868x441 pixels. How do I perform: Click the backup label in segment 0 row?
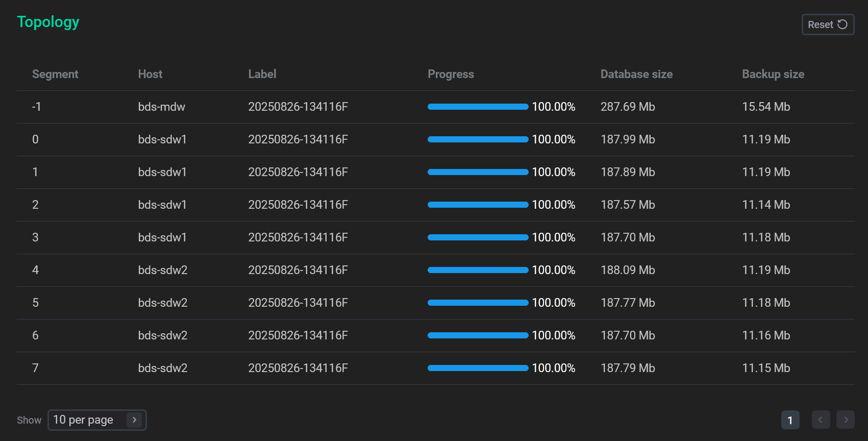tap(298, 140)
